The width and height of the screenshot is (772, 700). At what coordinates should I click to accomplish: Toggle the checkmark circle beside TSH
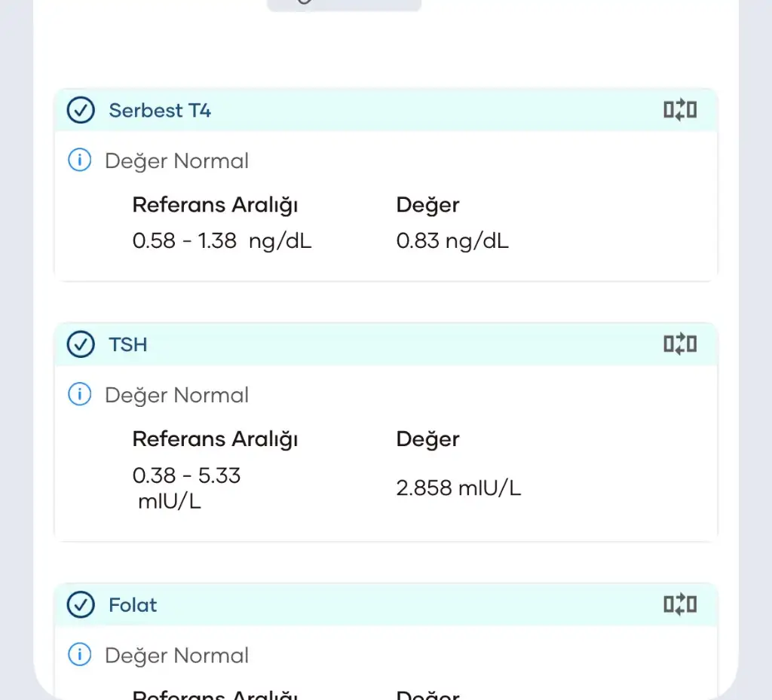[x=80, y=345]
